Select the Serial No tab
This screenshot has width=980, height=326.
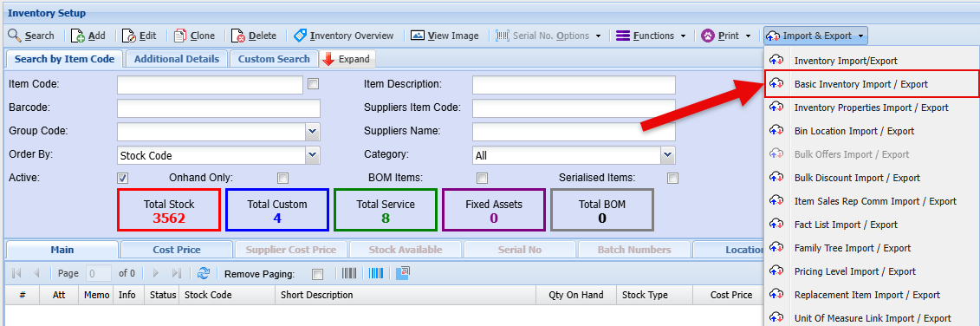[x=519, y=250]
